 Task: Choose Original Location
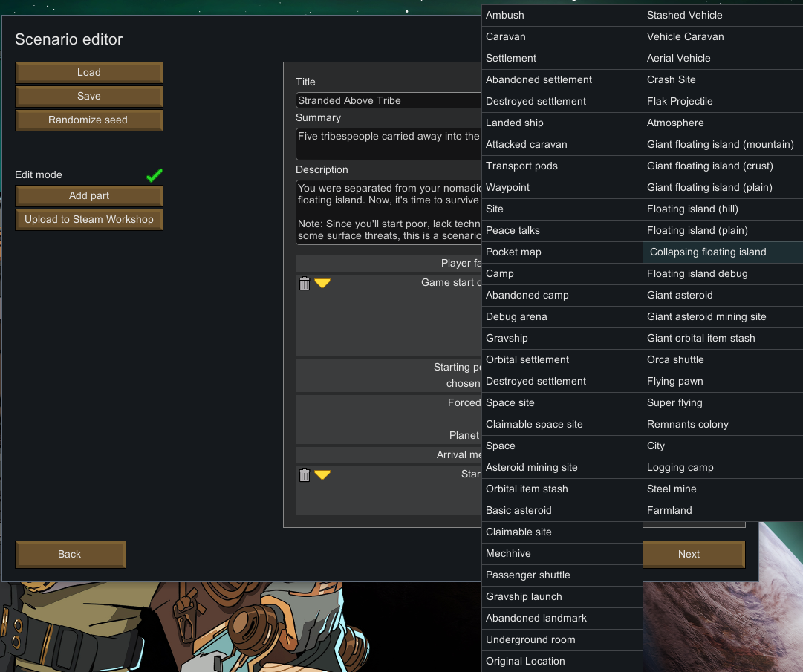562,661
